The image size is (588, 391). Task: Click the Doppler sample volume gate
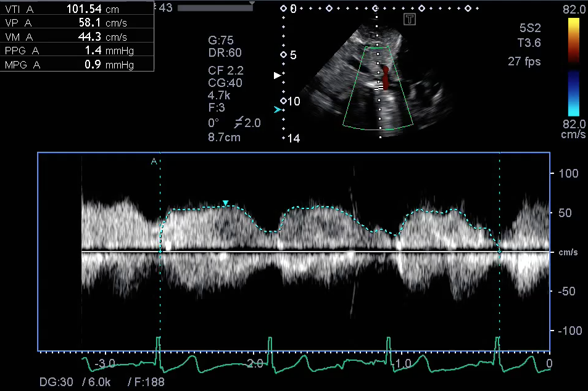[x=378, y=88]
